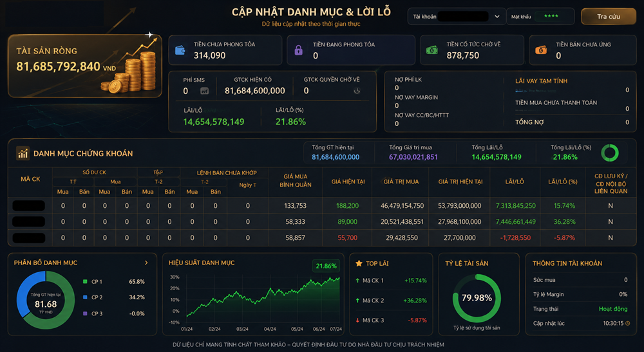The image size is (644, 352).
Task: Select the CP 2 blue legend swatch
Action: (85, 297)
